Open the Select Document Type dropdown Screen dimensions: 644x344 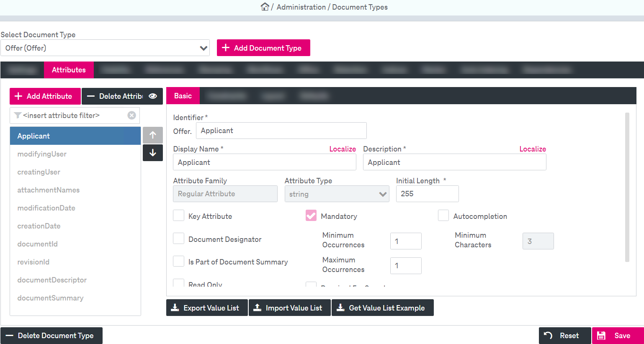pos(105,48)
